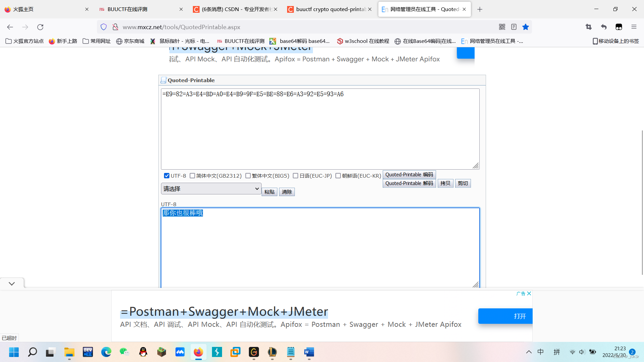Viewport: 644px width, 362px height.
Task: Show hidden system tray icons
Action: click(529, 352)
